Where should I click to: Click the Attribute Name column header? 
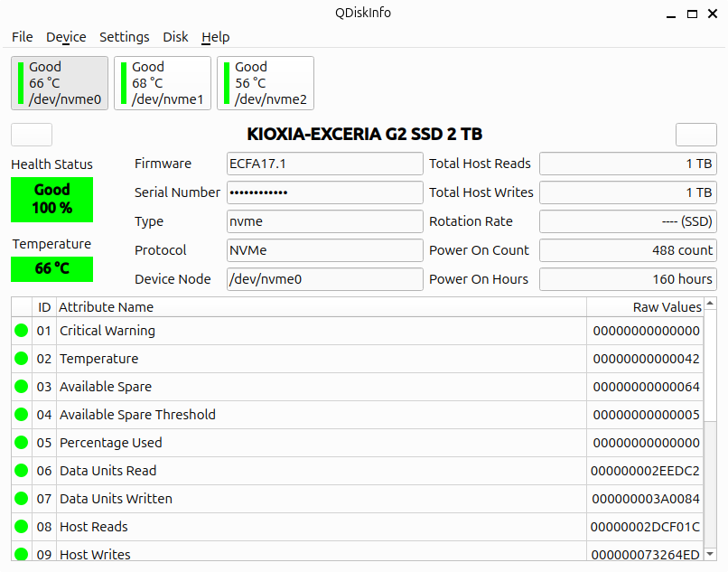322,307
